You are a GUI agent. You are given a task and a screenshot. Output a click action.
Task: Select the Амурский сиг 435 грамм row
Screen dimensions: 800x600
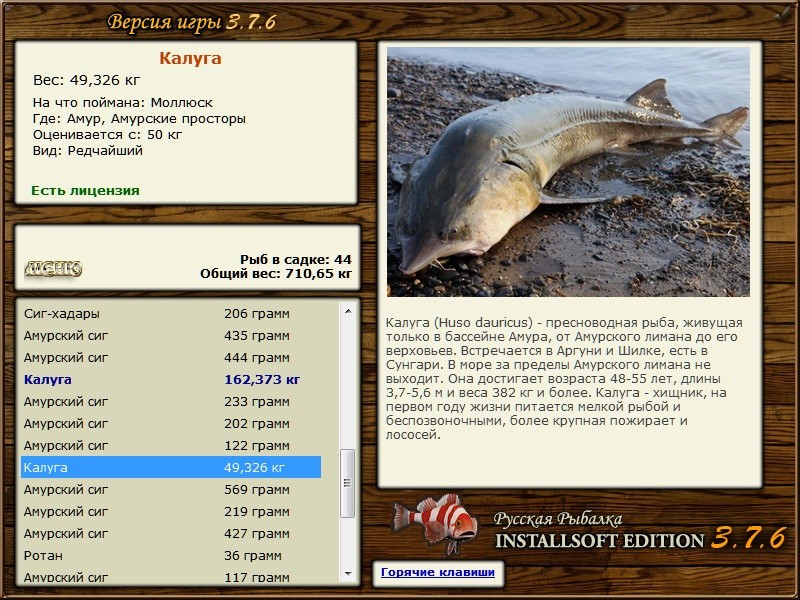pos(171,335)
